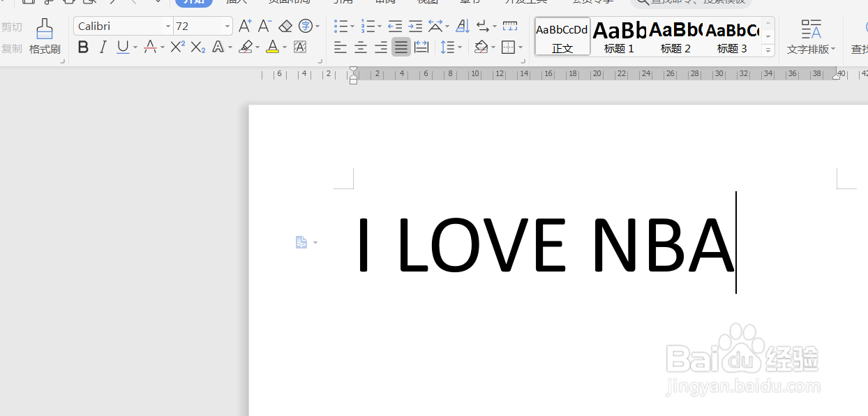Open the paragraph group dialog launcher
This screenshot has width=868, height=416.
(x=523, y=61)
